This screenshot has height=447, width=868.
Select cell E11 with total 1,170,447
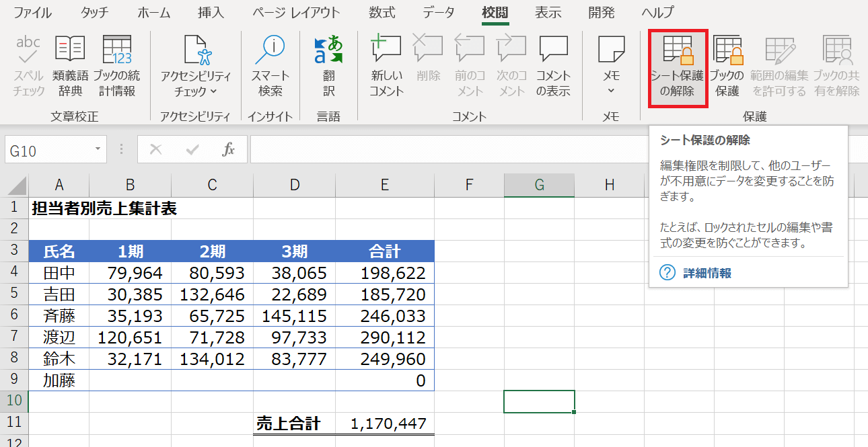(x=384, y=423)
